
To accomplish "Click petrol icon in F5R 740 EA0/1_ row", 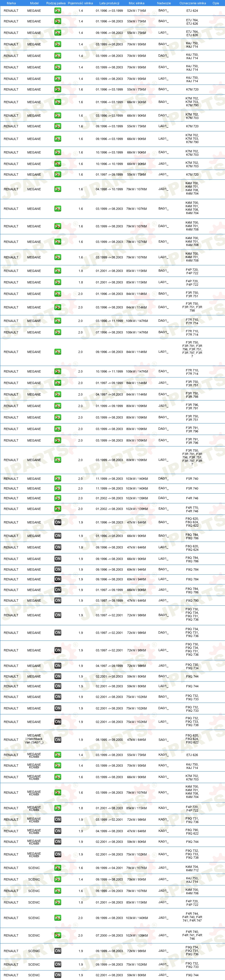I will tap(58, 488).
